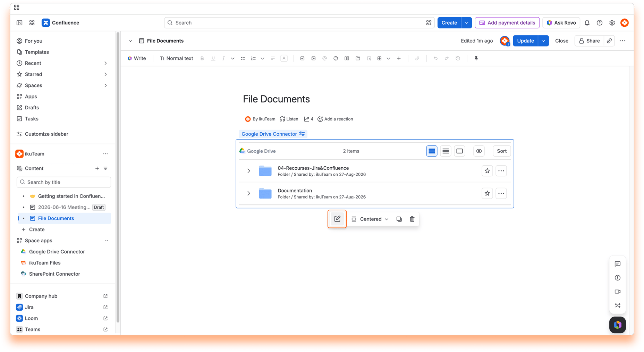
Task: Click the undo icon in toolbar
Action: point(435,58)
